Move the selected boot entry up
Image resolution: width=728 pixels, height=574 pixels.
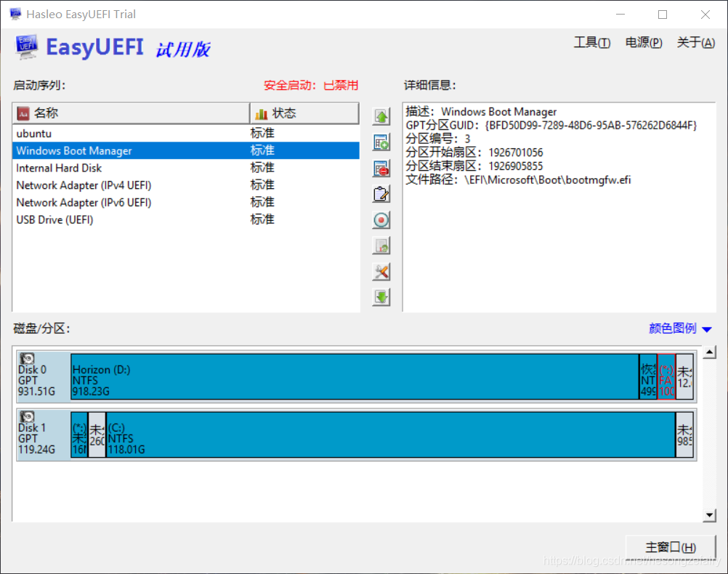381,116
